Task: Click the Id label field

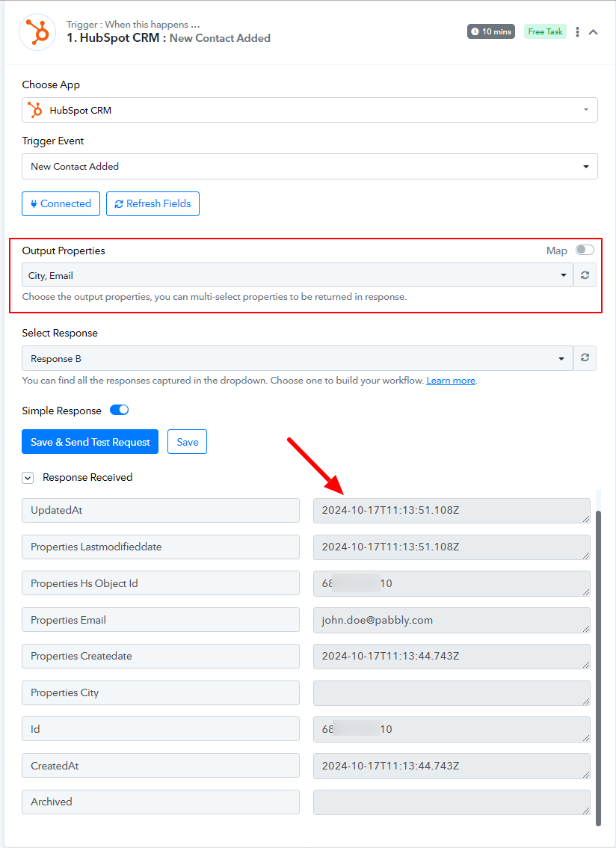Action: (161, 729)
